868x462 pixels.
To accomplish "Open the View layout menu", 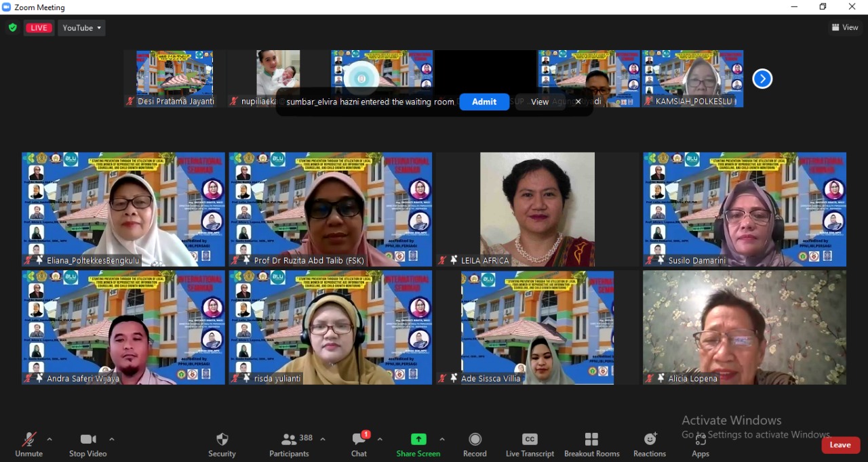I will (x=845, y=28).
